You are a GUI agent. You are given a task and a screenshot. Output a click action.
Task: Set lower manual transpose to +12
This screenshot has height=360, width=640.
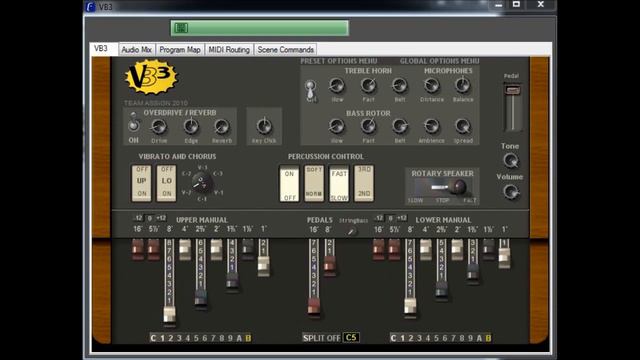[402, 218]
